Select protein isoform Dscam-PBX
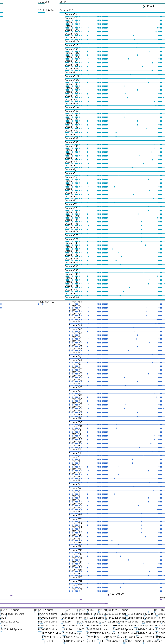 tap(75, 511)
